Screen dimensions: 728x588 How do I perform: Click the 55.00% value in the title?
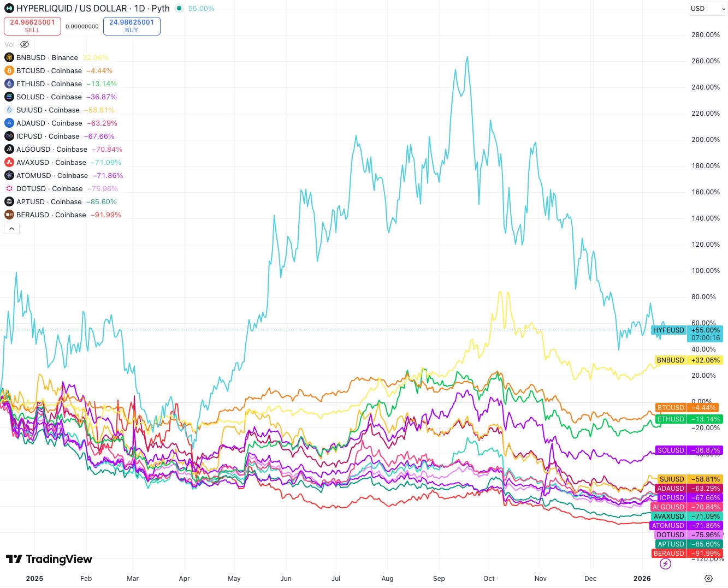point(201,9)
